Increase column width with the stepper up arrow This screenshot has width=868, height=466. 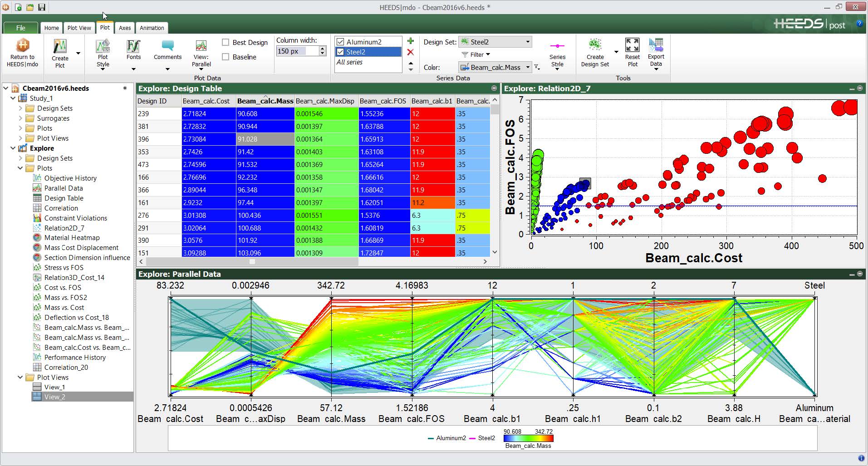coord(323,49)
